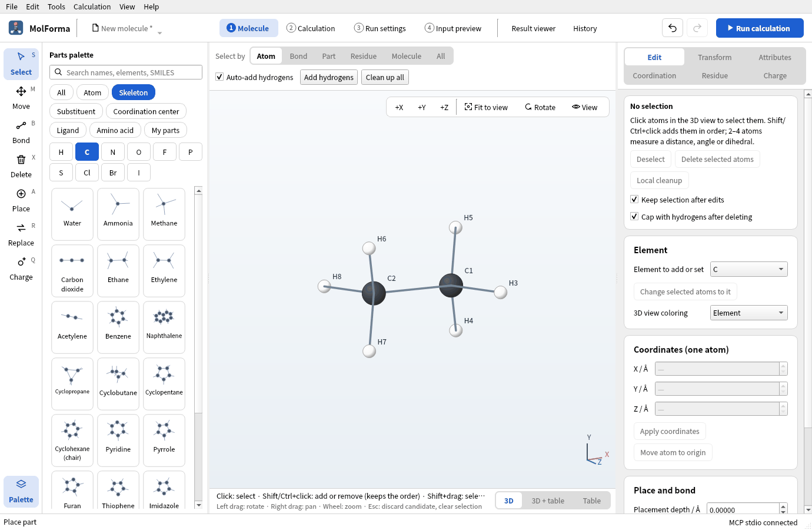
Task: Fit molecule to view
Action: [x=486, y=107]
